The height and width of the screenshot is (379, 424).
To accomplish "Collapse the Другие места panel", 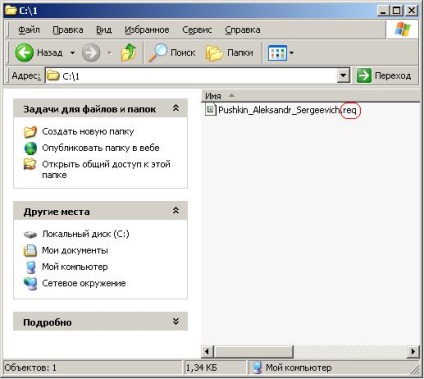I will [x=176, y=211].
